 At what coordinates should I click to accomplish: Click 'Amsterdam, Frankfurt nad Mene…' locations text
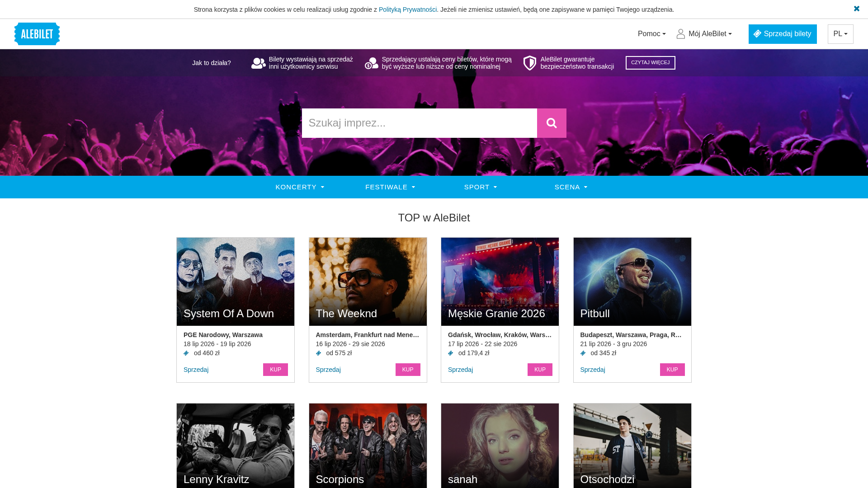[368, 335]
